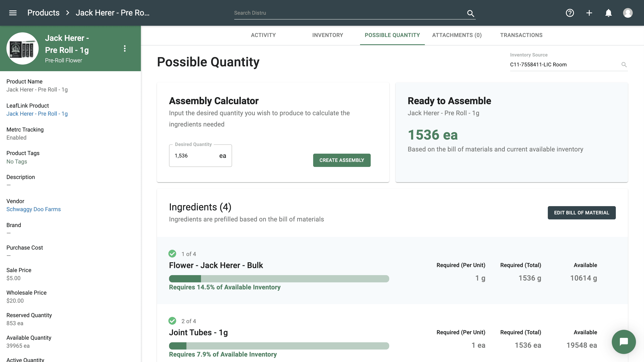This screenshot has width=644, height=362.
Task: Switch to the Inventory tab
Action: click(x=327, y=35)
